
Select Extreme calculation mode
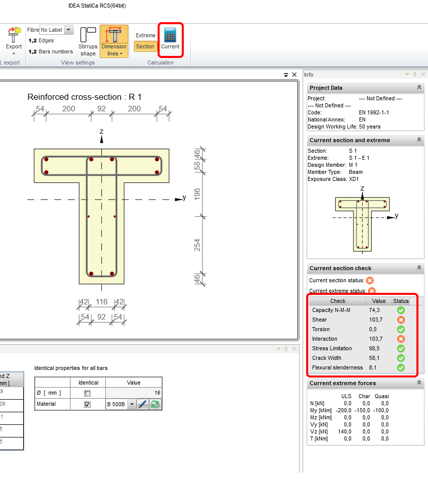tap(145, 35)
